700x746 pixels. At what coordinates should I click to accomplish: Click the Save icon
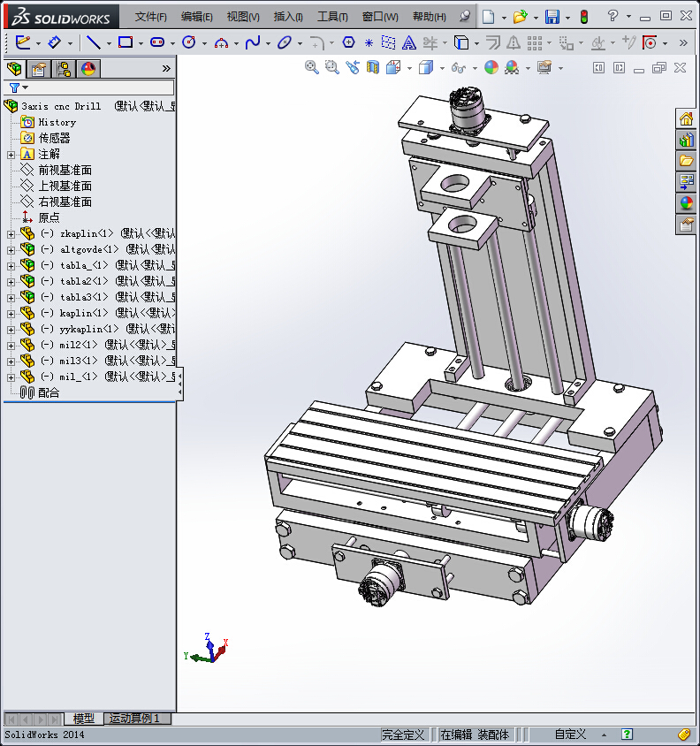tap(552, 17)
